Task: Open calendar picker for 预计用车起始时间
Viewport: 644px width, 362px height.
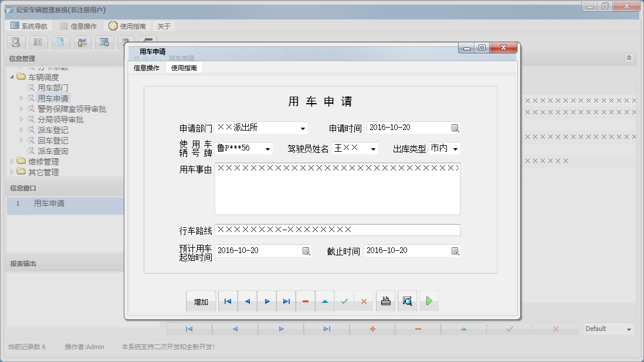Action: [306, 251]
